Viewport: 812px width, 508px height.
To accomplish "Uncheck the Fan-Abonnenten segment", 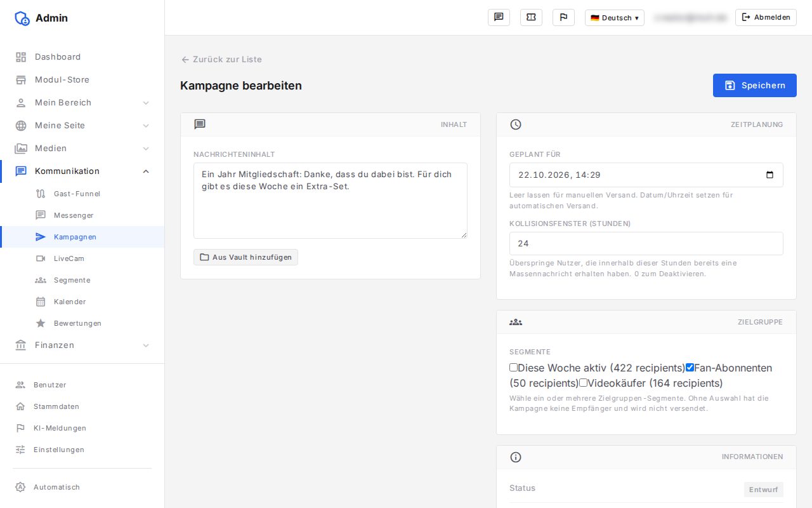I will (690, 367).
